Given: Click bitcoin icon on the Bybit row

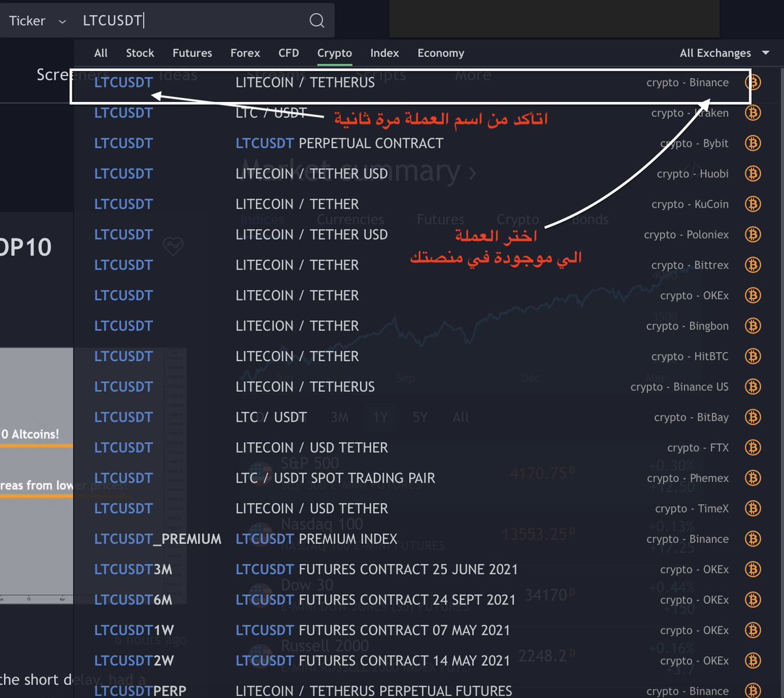Looking at the screenshot, I should [x=753, y=143].
